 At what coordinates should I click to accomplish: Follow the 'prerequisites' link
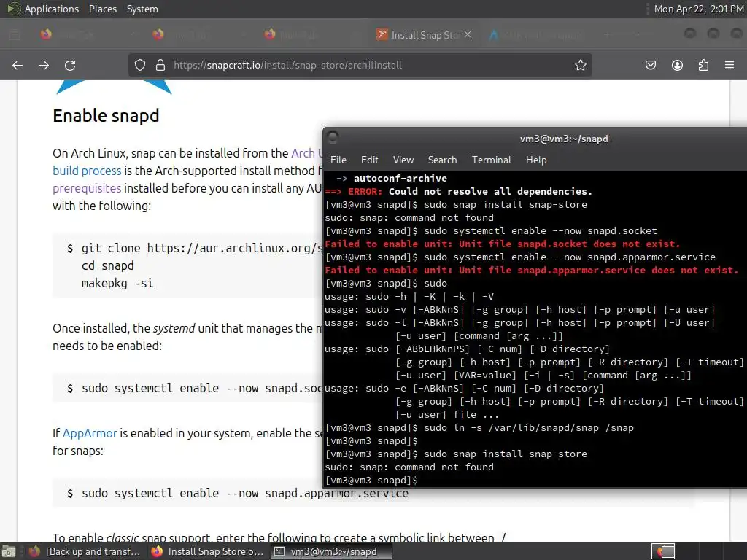click(87, 188)
